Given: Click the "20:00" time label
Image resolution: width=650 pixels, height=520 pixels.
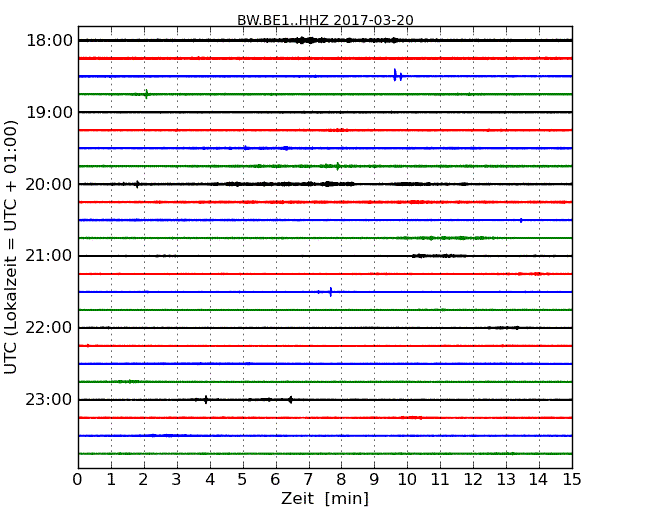Looking at the screenshot, I should [49, 184].
